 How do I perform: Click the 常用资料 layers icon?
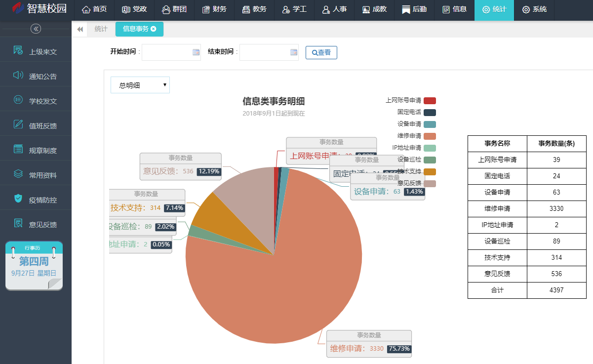pyautogui.click(x=18, y=174)
